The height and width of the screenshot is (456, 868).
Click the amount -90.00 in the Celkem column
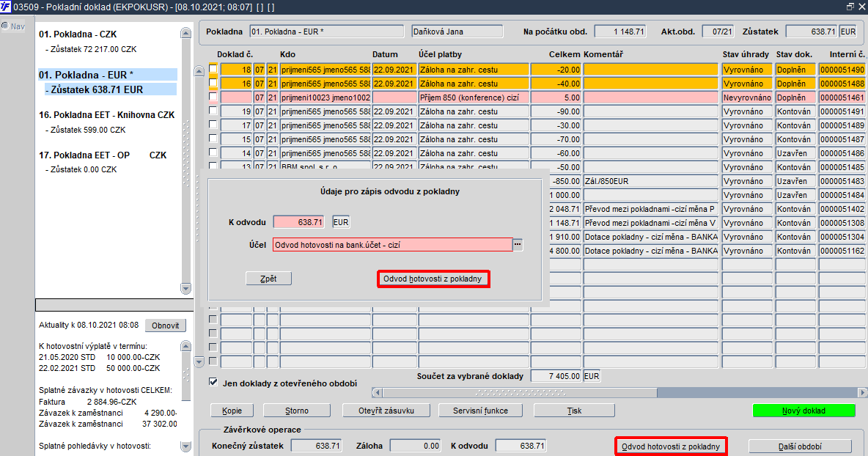pos(556,111)
